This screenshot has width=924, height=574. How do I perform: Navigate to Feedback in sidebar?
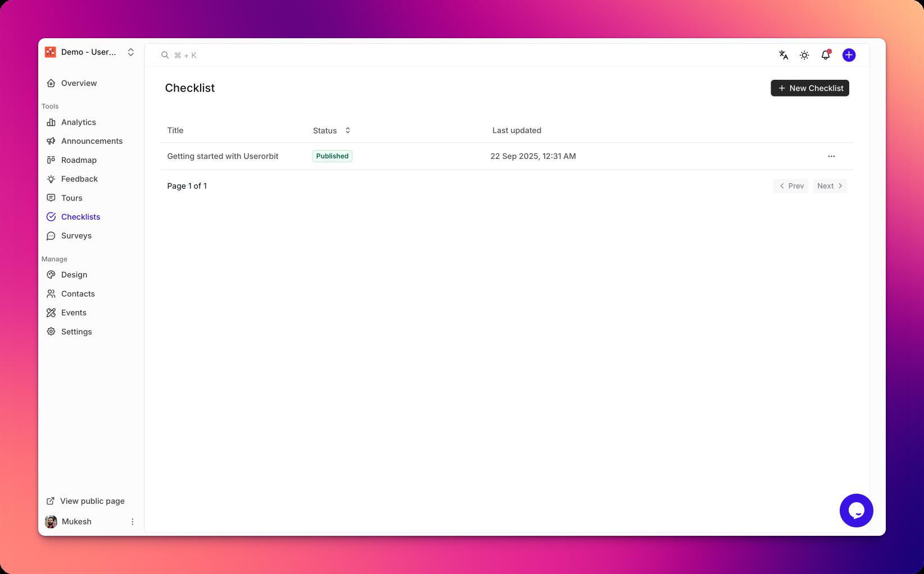coord(79,179)
